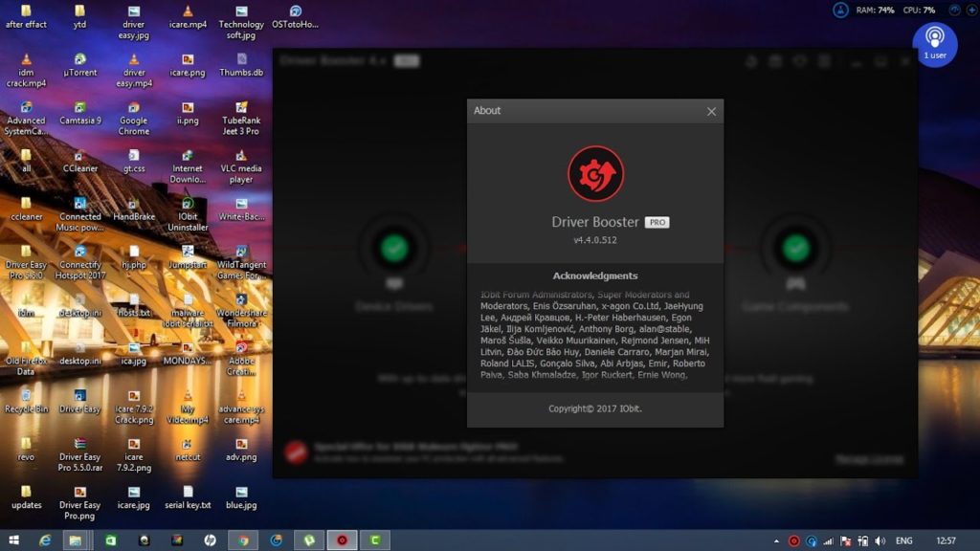The width and height of the screenshot is (980, 551).
Task: Select the TubeRank Jeet 3 Pro shortcut
Action: click(x=241, y=119)
